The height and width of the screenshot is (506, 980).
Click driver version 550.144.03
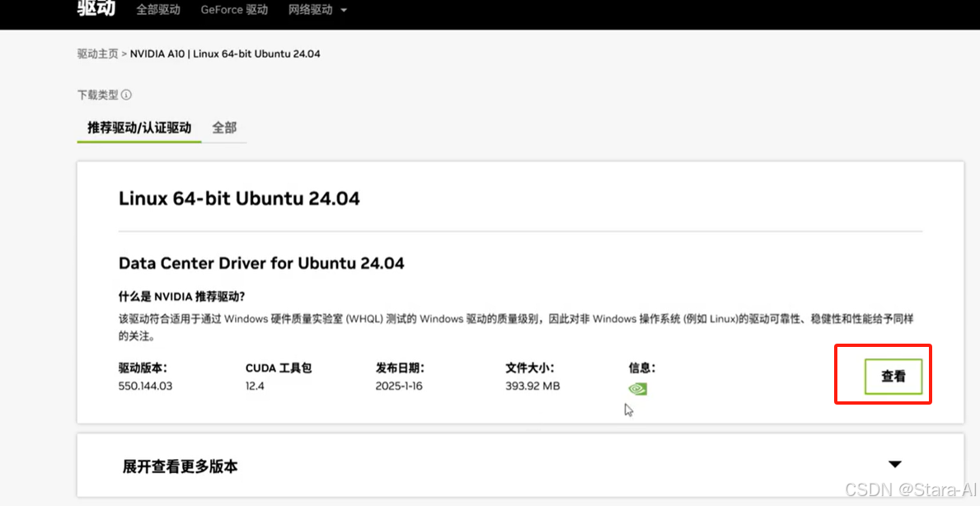(145, 386)
